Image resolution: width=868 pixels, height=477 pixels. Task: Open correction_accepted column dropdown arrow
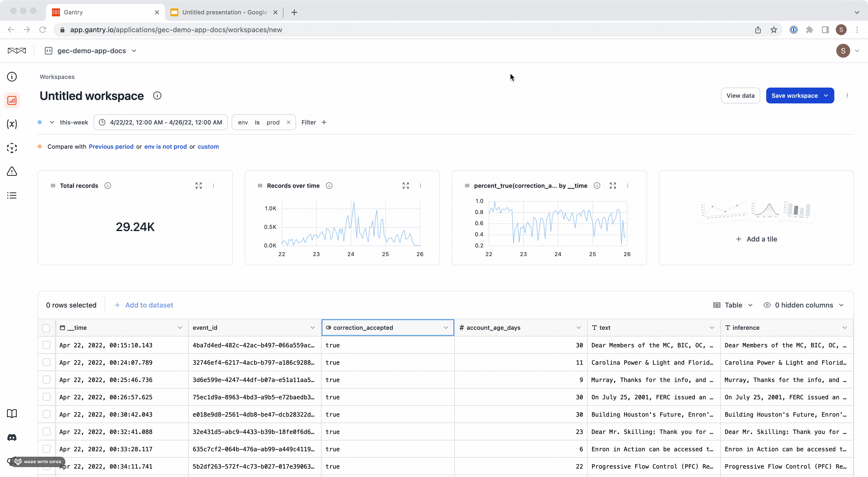coord(446,328)
